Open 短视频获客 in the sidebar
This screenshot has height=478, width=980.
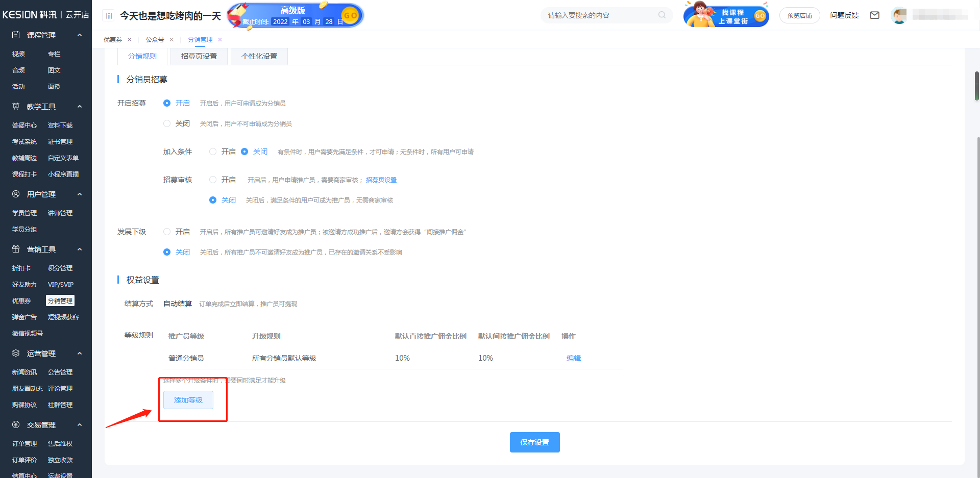[63, 317]
